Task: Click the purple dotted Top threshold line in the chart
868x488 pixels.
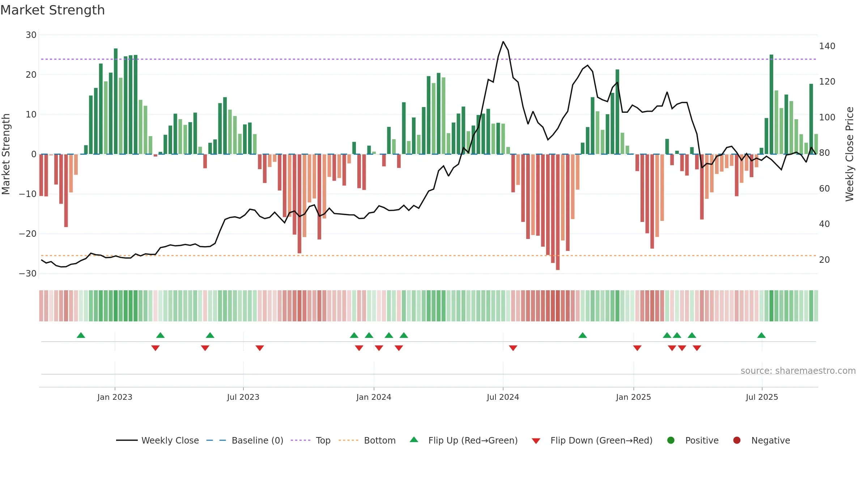Action: (x=429, y=59)
